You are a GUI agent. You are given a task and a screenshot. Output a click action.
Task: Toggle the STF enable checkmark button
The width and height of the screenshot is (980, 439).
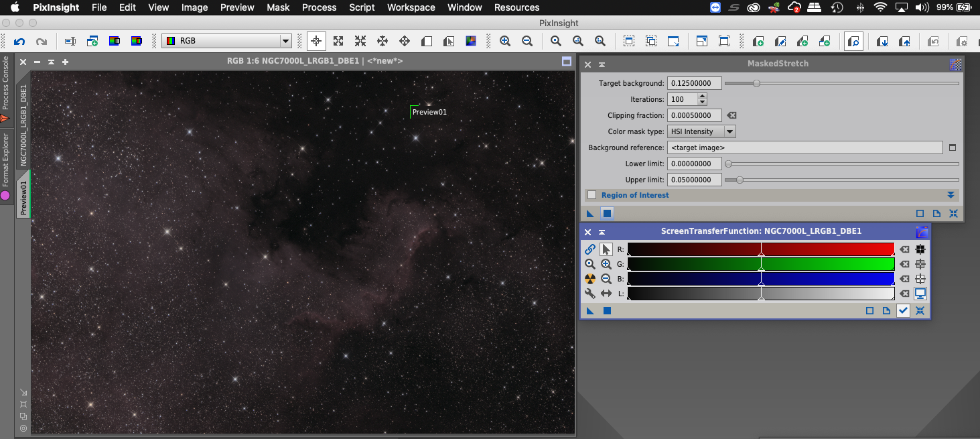(903, 310)
